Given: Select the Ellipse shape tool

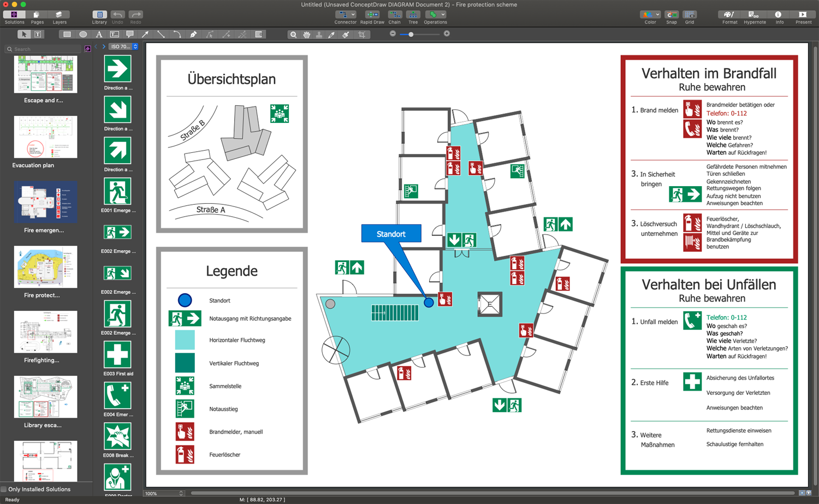Looking at the screenshot, I should pos(83,34).
